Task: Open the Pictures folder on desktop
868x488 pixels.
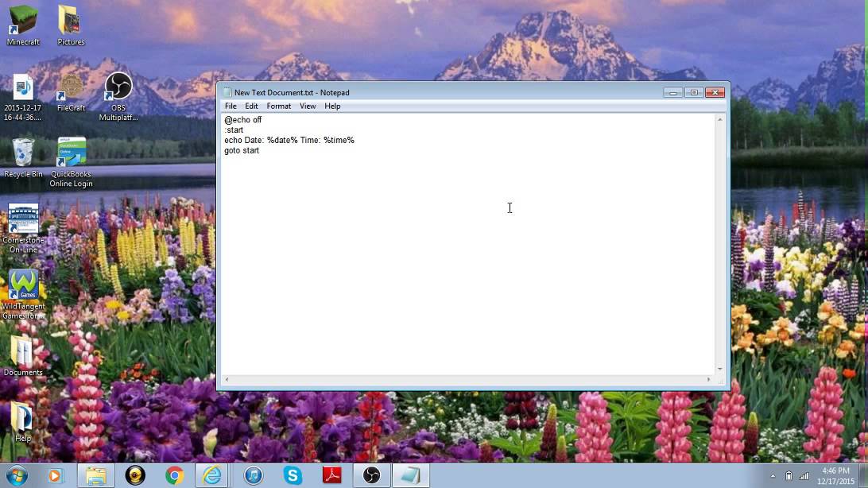Action: 71,25
